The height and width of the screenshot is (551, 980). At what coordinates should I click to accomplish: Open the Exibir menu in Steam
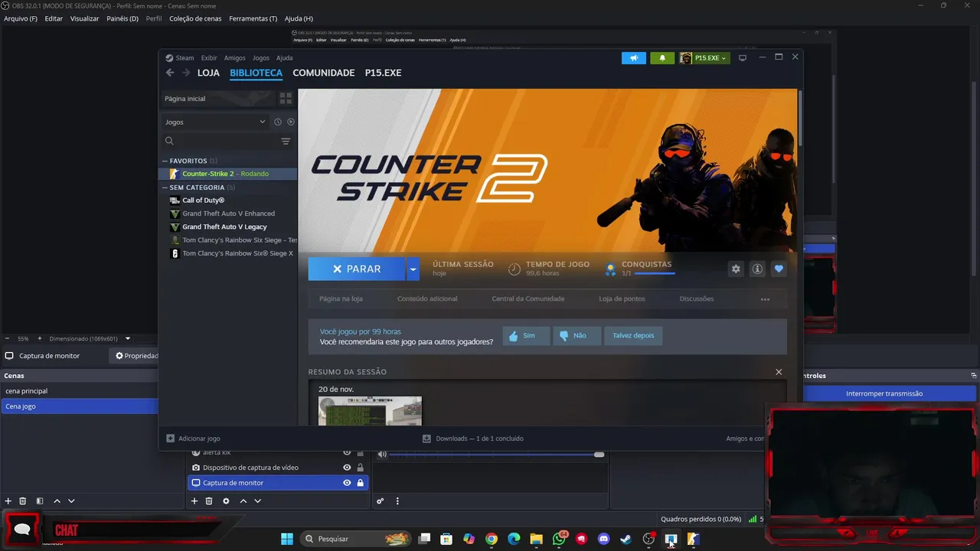tap(209, 58)
